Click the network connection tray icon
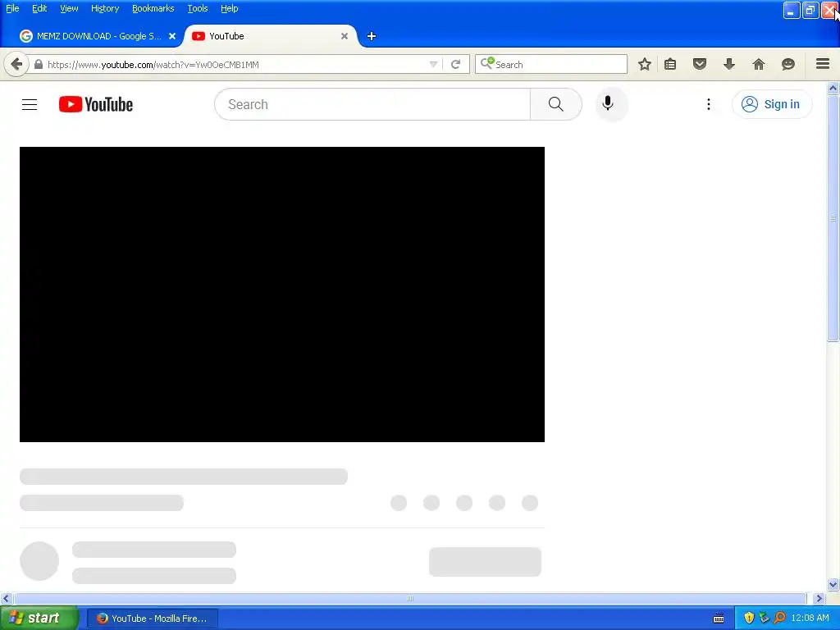The image size is (840, 630). point(764,619)
